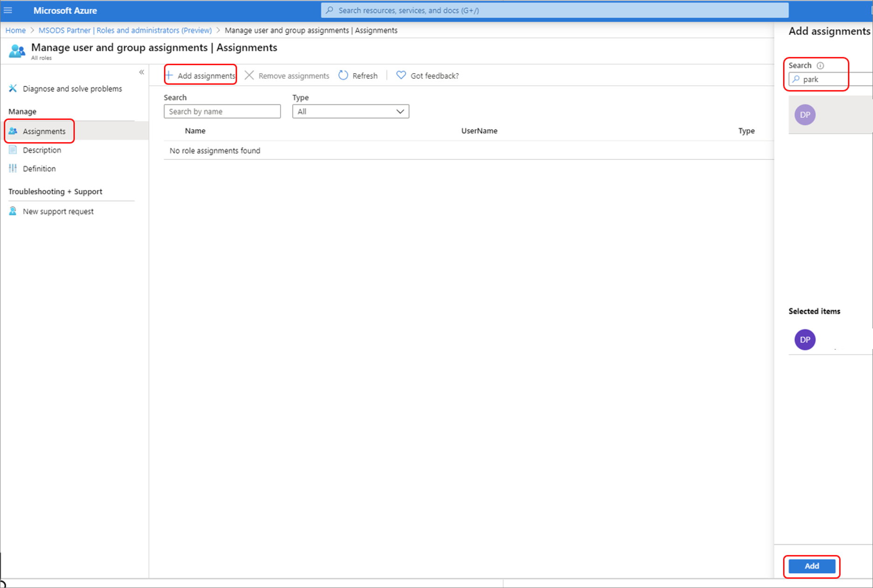Screen dimensions: 873x588
Task: Click the Add assignments panel title
Action: tap(829, 31)
